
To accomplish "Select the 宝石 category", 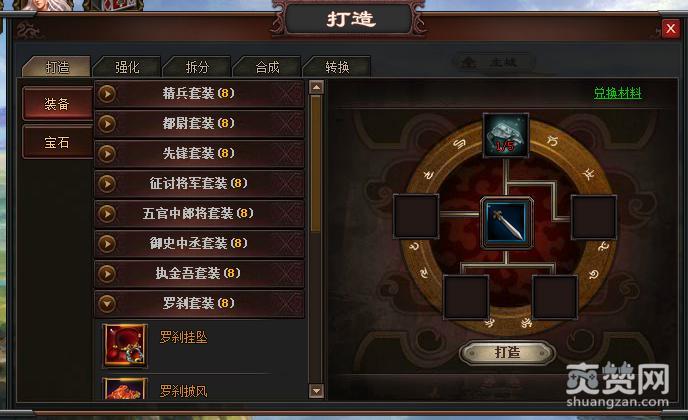I will pyautogui.click(x=57, y=142).
